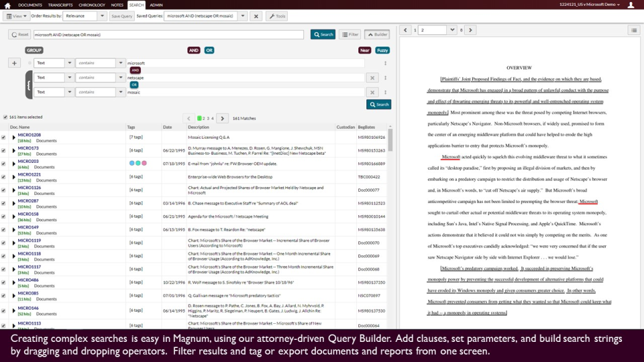Open the Tools wrench menu
The height and width of the screenshot is (362, 644).
(x=277, y=16)
